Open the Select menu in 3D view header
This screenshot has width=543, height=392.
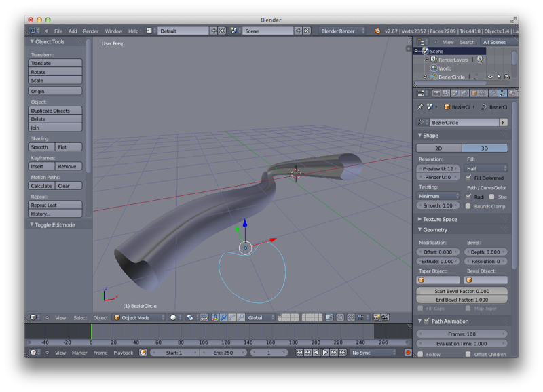click(x=80, y=317)
